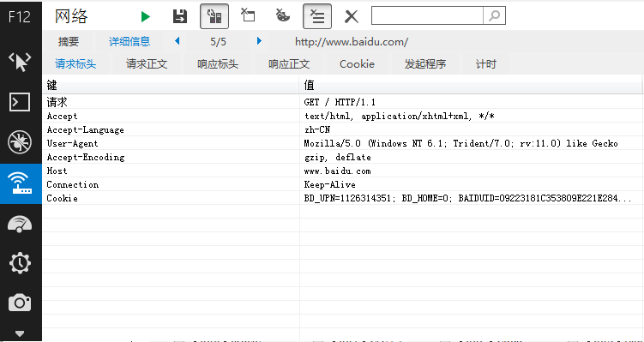Select the Host header row
Screen dimensions: 644x342
tap(343, 171)
